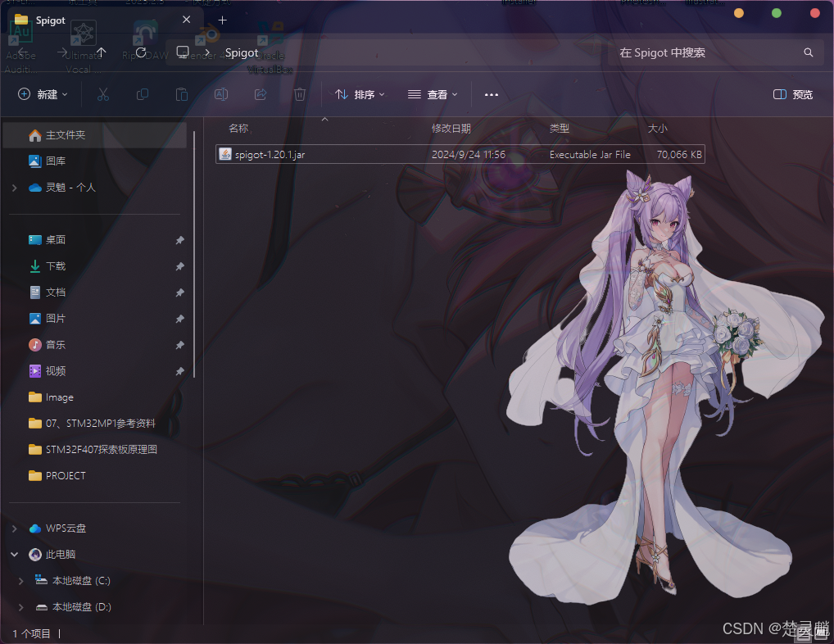The image size is (834, 644).
Task: Click the date 2024/9/24 11:56
Action: click(x=468, y=155)
